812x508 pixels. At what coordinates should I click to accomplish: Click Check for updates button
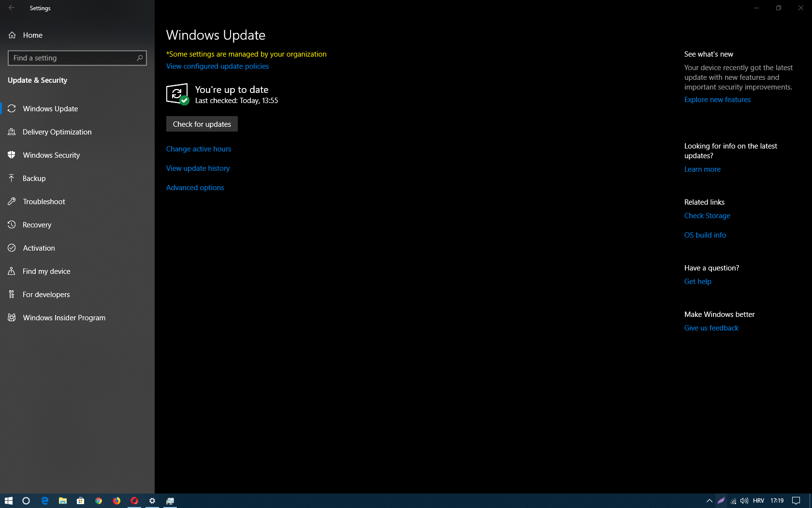202,124
